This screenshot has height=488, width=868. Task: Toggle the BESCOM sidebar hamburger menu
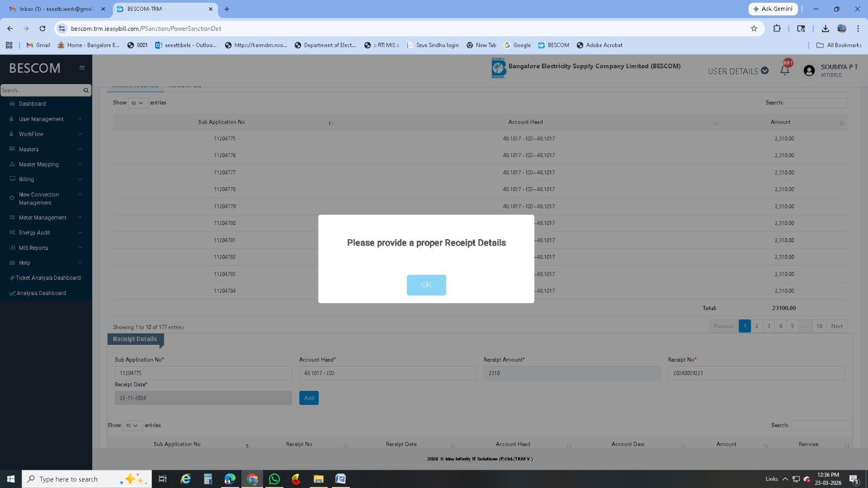point(82,68)
